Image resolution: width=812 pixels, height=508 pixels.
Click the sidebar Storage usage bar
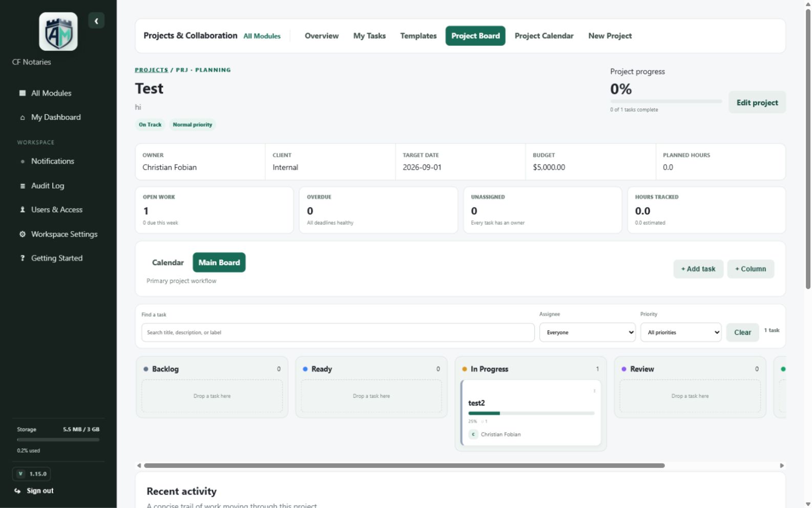point(58,440)
